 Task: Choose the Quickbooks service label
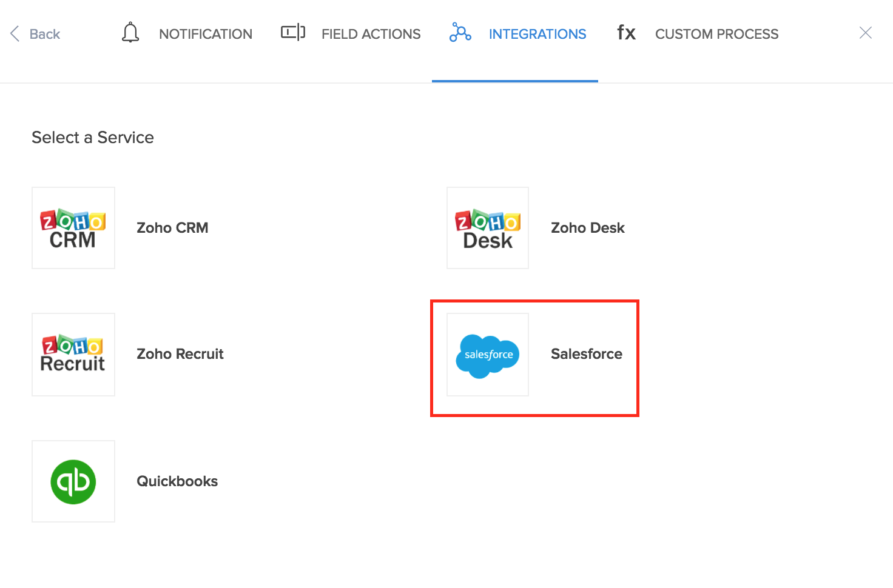point(177,481)
